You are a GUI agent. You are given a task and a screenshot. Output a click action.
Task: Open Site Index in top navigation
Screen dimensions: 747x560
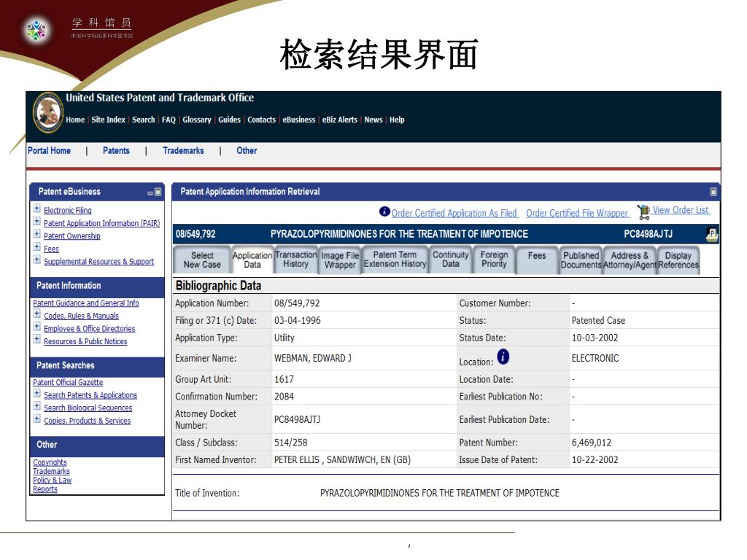[108, 120]
